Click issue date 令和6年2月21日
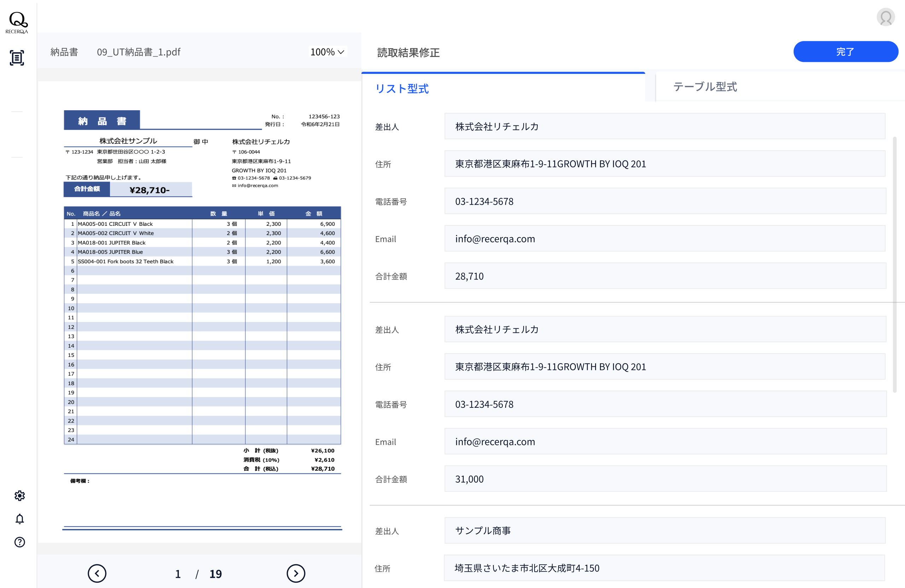This screenshot has height=588, width=905. coord(320,124)
